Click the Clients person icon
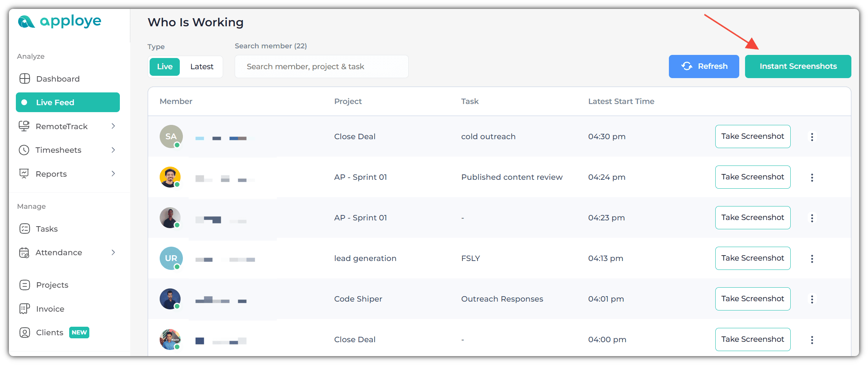 pyautogui.click(x=25, y=333)
